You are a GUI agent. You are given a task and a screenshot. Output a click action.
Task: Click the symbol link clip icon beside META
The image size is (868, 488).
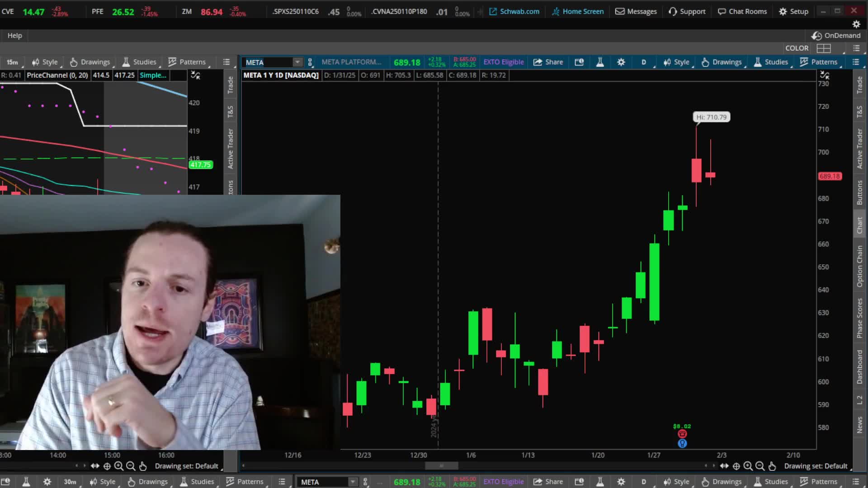[310, 62]
